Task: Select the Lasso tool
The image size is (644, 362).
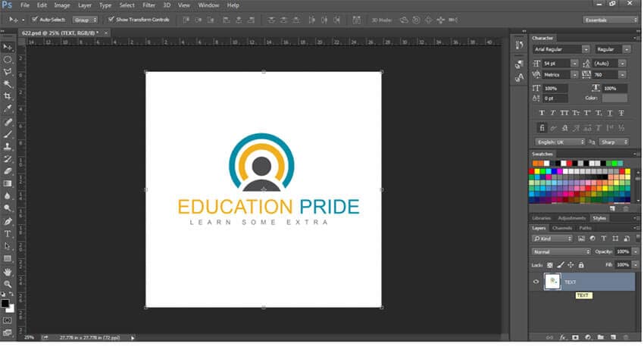Action: 8,72
